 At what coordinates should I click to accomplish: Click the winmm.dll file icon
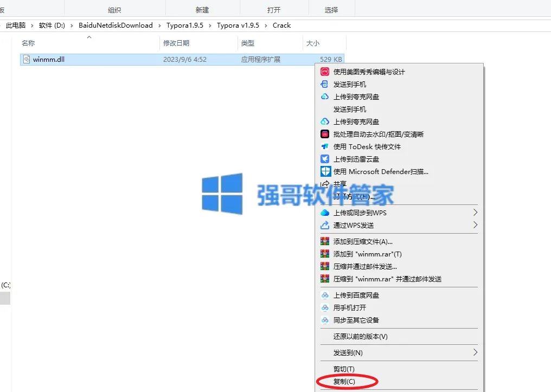pos(27,59)
